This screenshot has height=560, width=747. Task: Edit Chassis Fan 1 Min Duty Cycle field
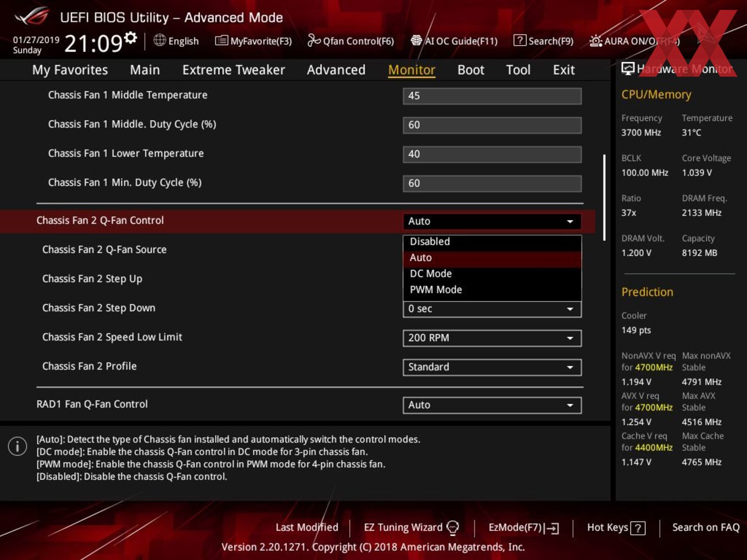pyautogui.click(x=492, y=183)
